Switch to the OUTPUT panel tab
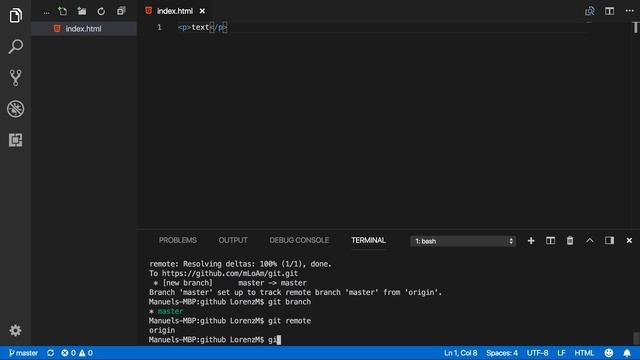This screenshot has width=640, height=360. point(233,240)
